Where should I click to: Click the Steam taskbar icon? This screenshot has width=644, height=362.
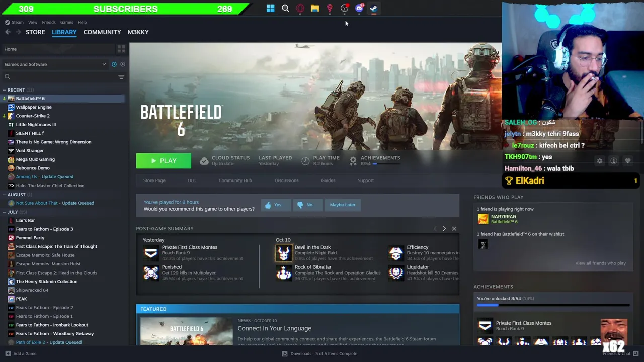pyautogui.click(x=374, y=8)
